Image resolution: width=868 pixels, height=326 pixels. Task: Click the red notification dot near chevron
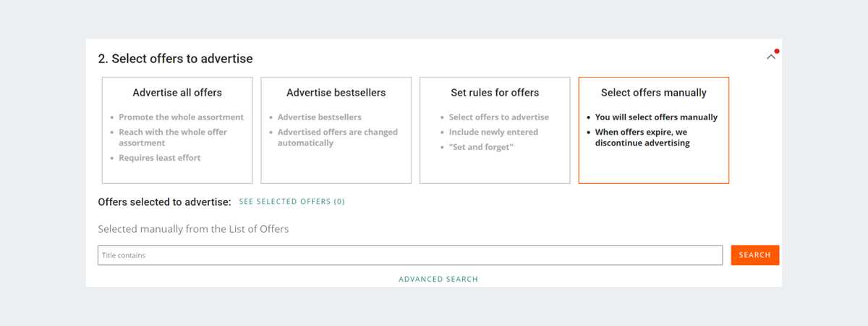[x=777, y=51]
